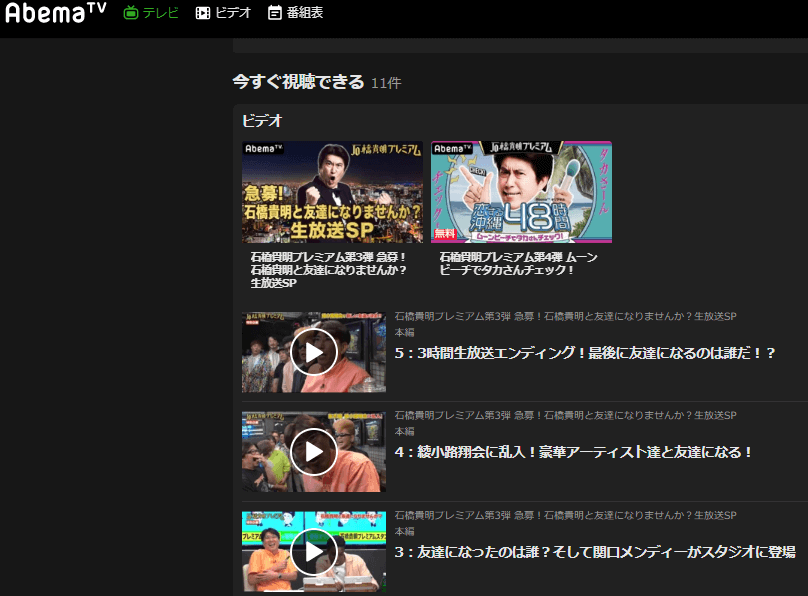808x596 pixels.
Task: Open episode title 5：3時間生放送エンディング
Action: click(x=585, y=353)
